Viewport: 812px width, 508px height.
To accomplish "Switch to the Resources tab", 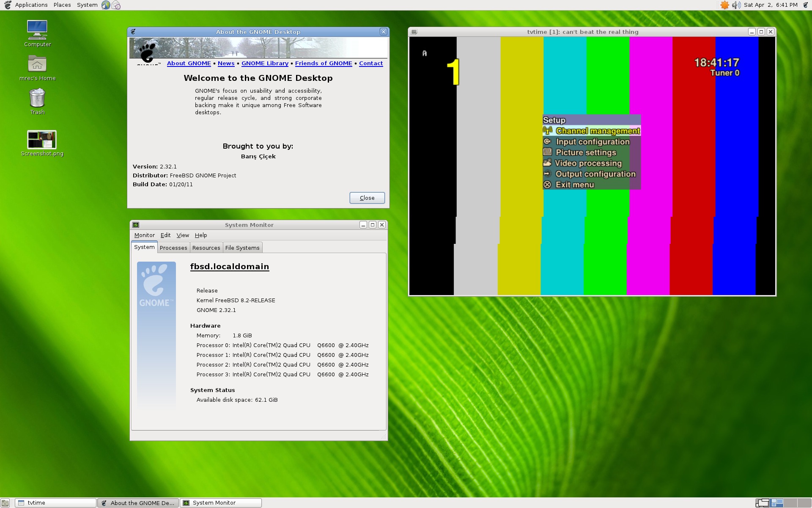I will (206, 248).
